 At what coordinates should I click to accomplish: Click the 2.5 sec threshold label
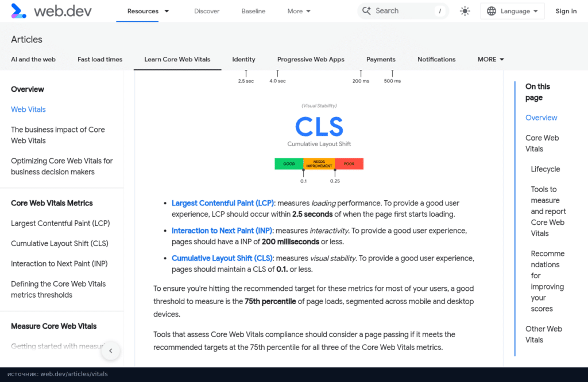point(246,81)
